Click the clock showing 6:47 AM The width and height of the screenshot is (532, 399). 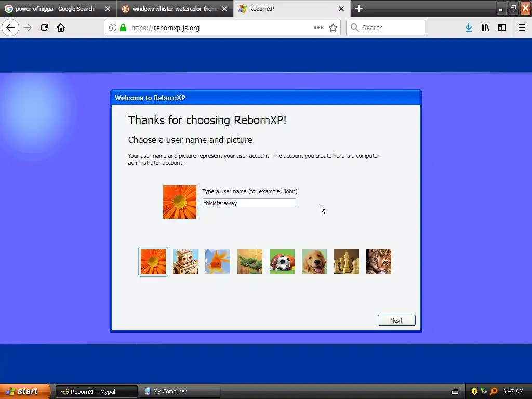click(513, 391)
